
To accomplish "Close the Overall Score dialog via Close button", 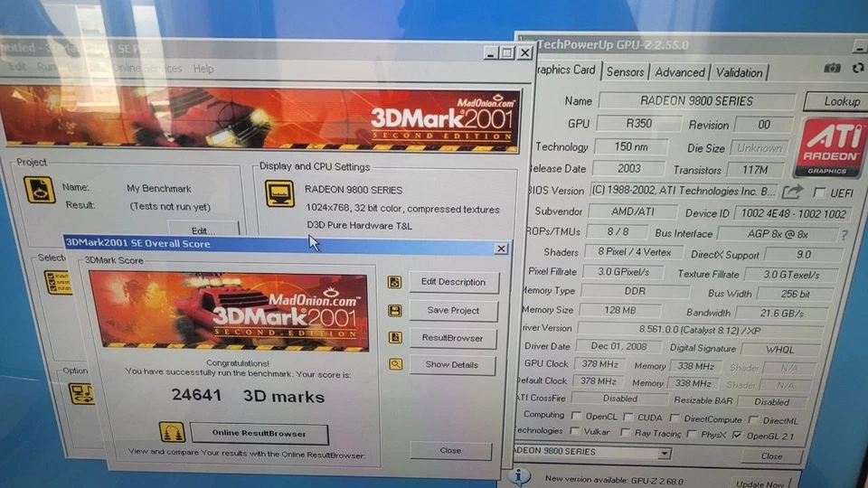I will 450,450.
